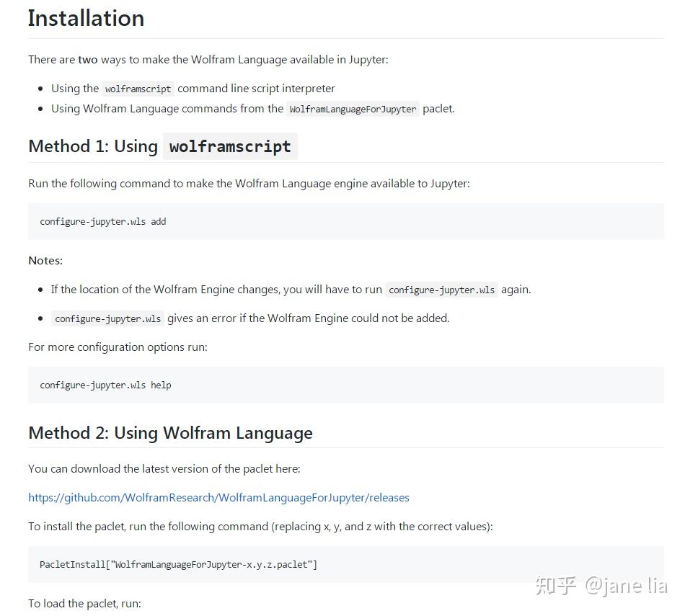Click the WolframLanguageForJupyter paclet code span
The image size is (685, 616).
coord(353,109)
